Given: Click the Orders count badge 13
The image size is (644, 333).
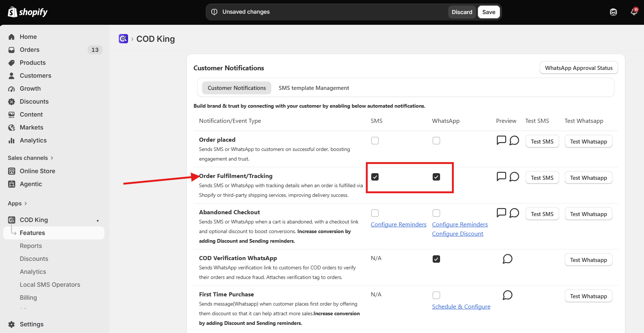Looking at the screenshot, I should pos(95,50).
